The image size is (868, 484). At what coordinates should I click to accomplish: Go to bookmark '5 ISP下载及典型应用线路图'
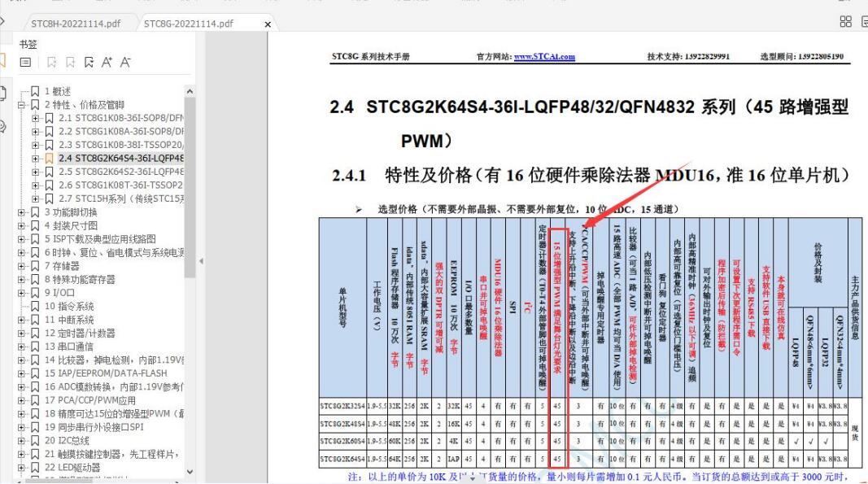pos(99,238)
